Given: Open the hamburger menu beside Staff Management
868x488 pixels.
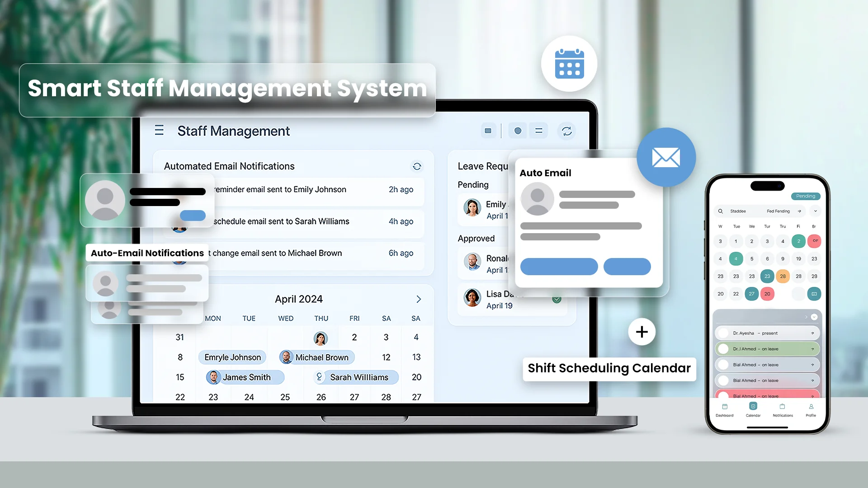Looking at the screenshot, I should tap(159, 131).
